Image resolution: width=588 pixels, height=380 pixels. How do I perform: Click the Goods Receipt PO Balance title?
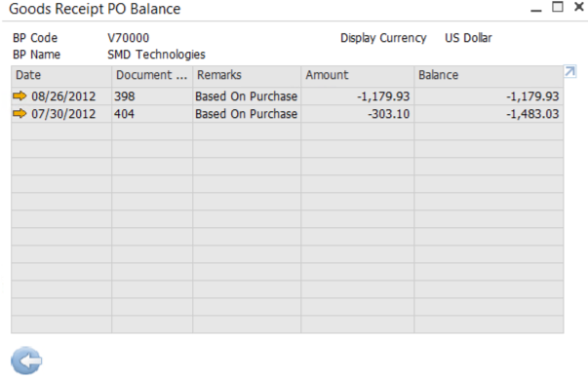[x=95, y=9]
